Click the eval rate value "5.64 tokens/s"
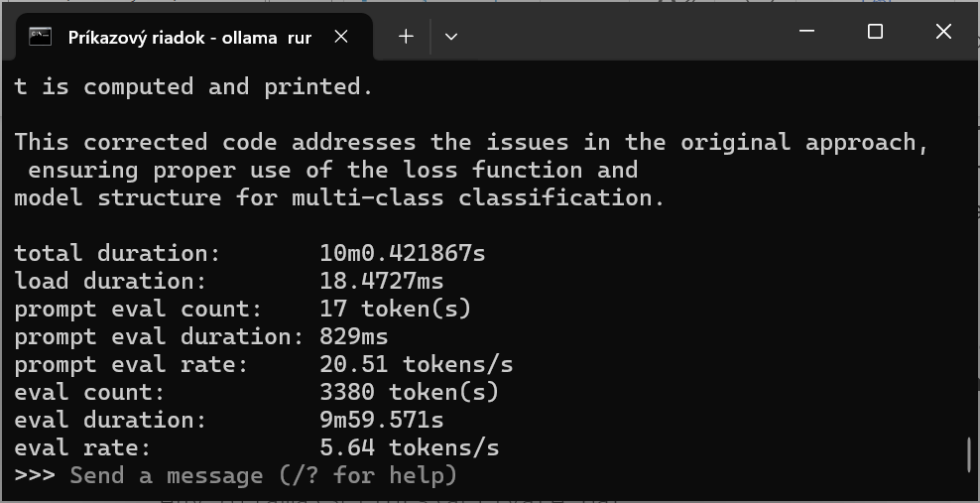The height and width of the screenshot is (503, 980). coord(409,447)
